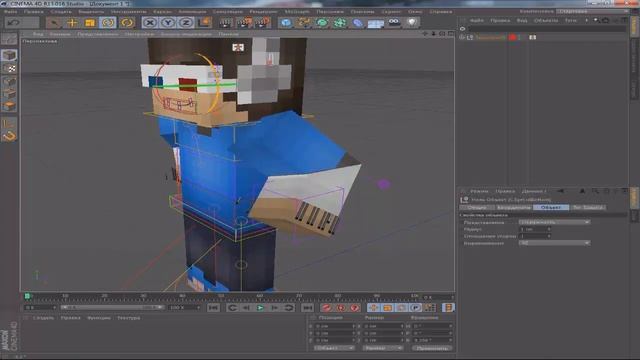Open Объект dropdown in coordinates manager
Viewport: 640px width, 360px height.
click(334, 348)
